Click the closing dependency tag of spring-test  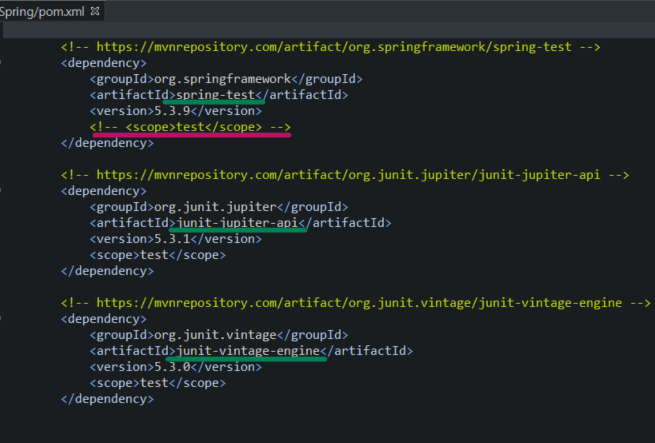click(107, 143)
